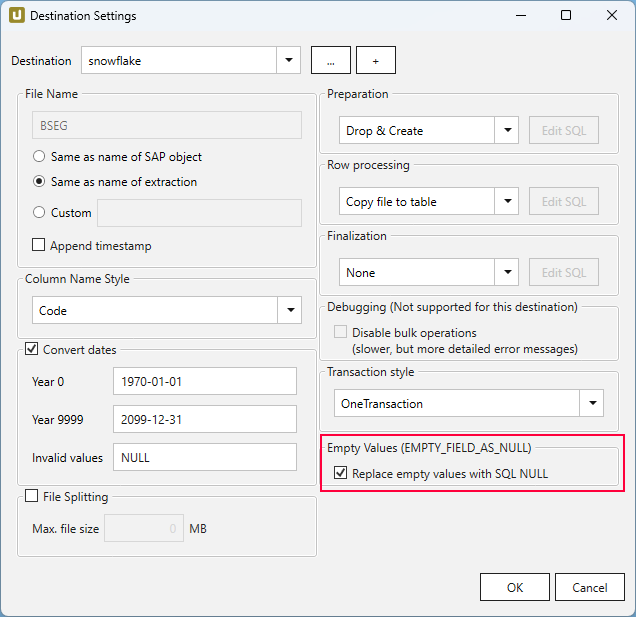Choose the Custom file name radio button

pyautogui.click(x=39, y=213)
